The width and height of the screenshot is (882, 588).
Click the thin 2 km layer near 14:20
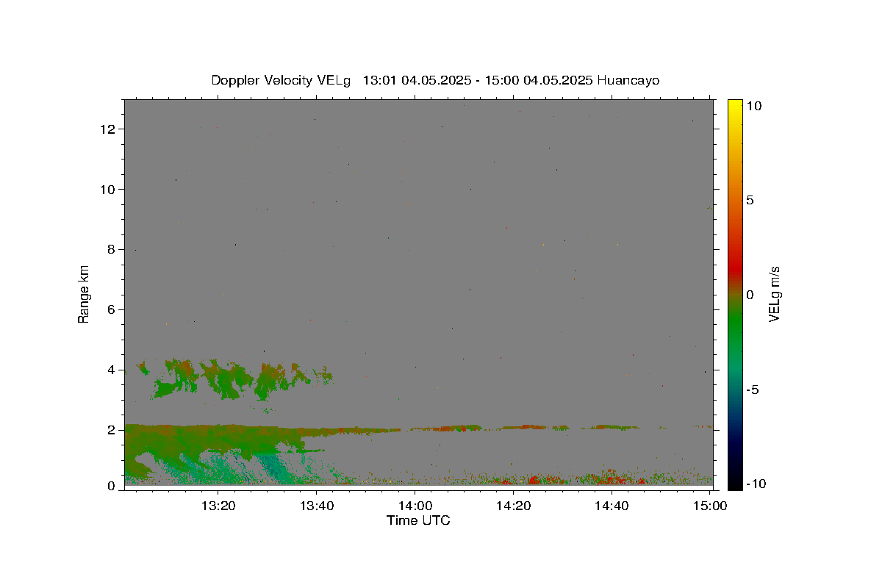click(523, 426)
